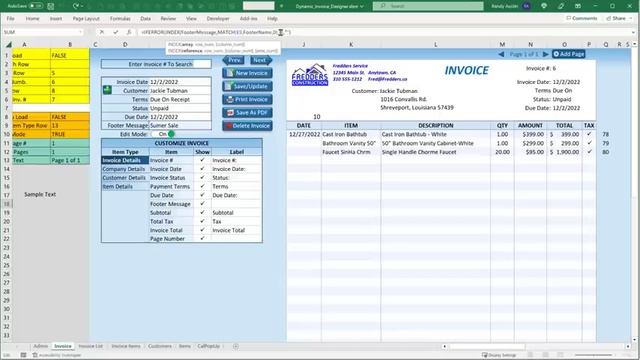Toggle the Edit Mode On switch
Viewport: 640px width, 360px height.
click(x=163, y=134)
